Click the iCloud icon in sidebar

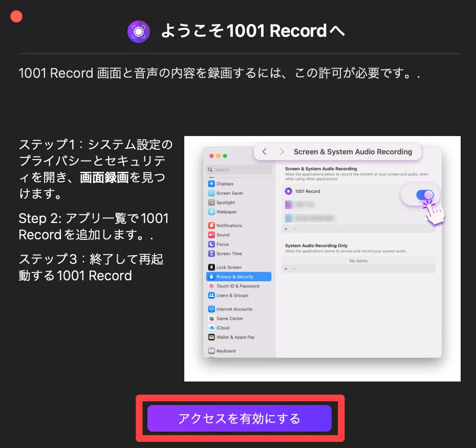coord(211,328)
